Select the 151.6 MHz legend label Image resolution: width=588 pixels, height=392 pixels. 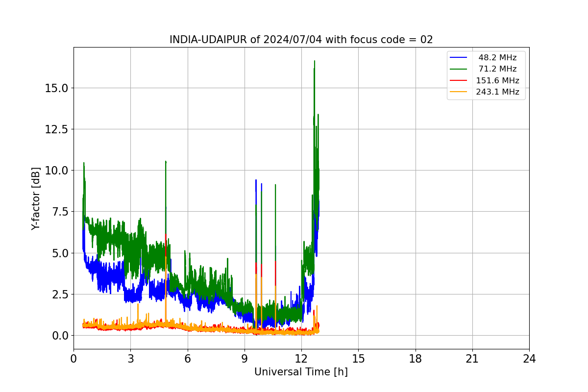pos(497,81)
